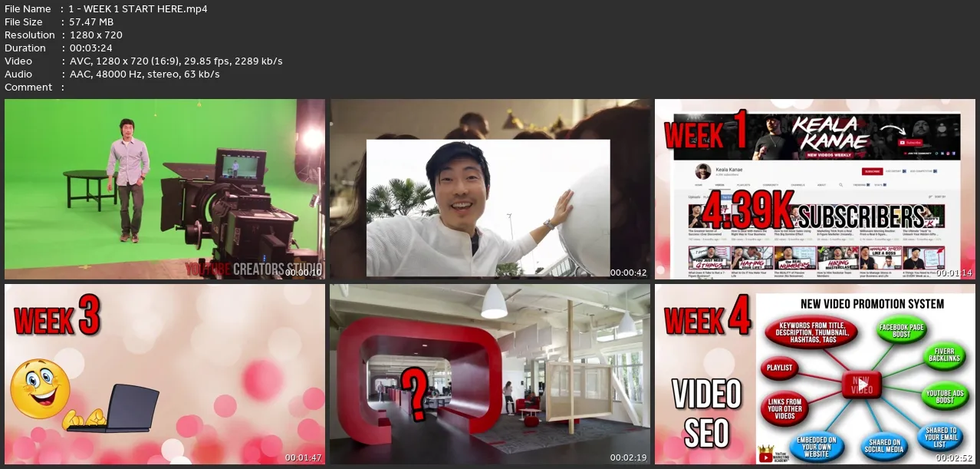Open the red office question mark thumbnail
980x469 pixels.
click(x=490, y=374)
